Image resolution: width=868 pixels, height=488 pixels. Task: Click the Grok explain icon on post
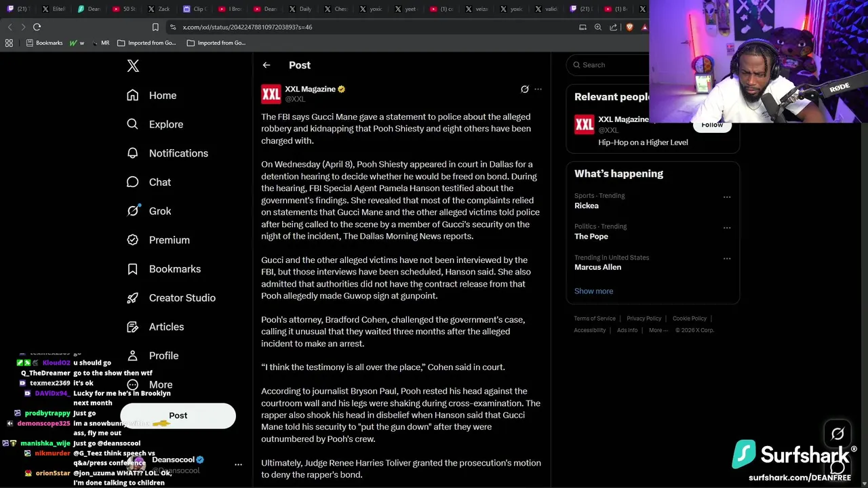pos(524,89)
